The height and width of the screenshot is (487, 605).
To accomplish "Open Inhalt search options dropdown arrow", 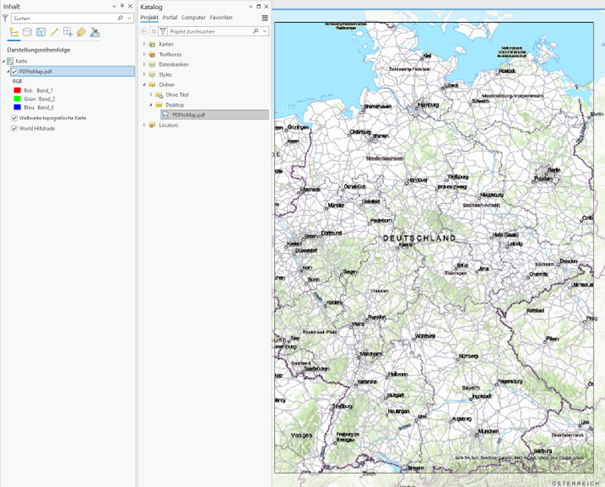I will (129, 18).
